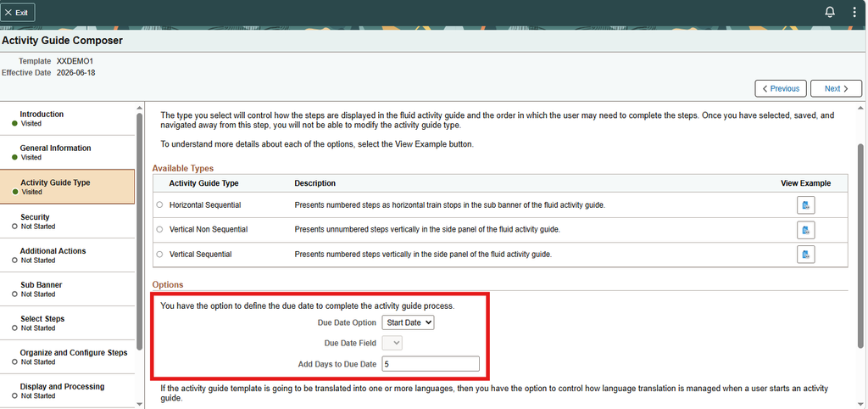
Task: Open the Organize and Configure Steps step
Action: (x=68, y=357)
